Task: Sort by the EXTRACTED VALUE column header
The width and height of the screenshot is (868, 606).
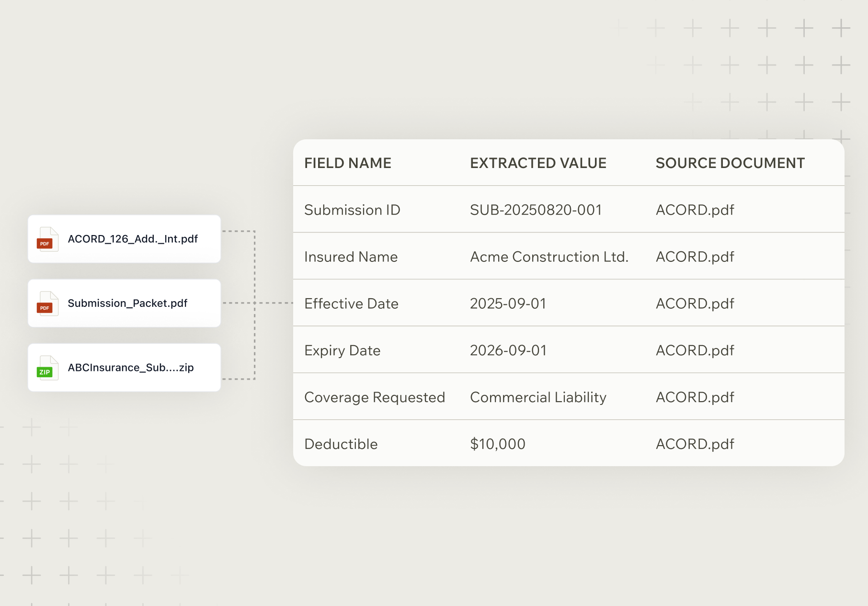Action: pyautogui.click(x=538, y=163)
